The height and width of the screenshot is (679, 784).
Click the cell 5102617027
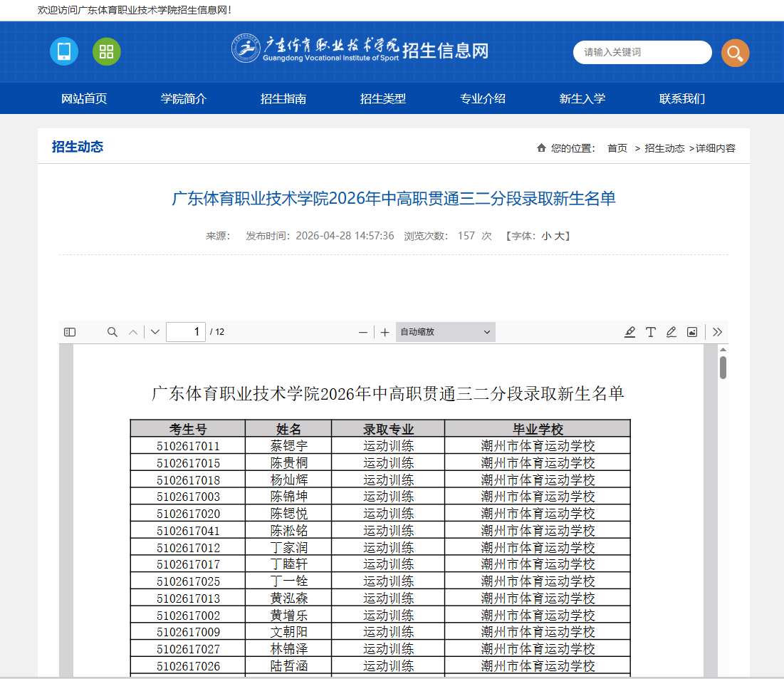coord(188,649)
